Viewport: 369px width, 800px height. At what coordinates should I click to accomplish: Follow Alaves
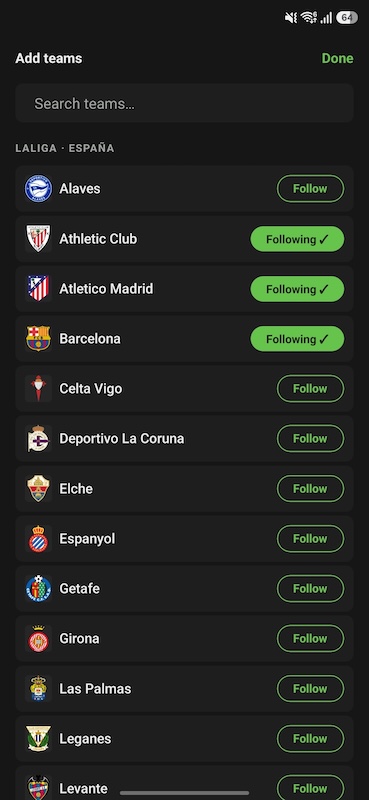point(310,189)
